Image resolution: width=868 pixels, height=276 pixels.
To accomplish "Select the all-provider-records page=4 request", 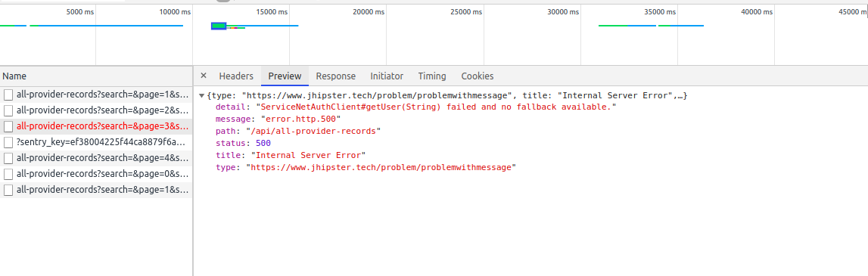I will click(x=96, y=158).
